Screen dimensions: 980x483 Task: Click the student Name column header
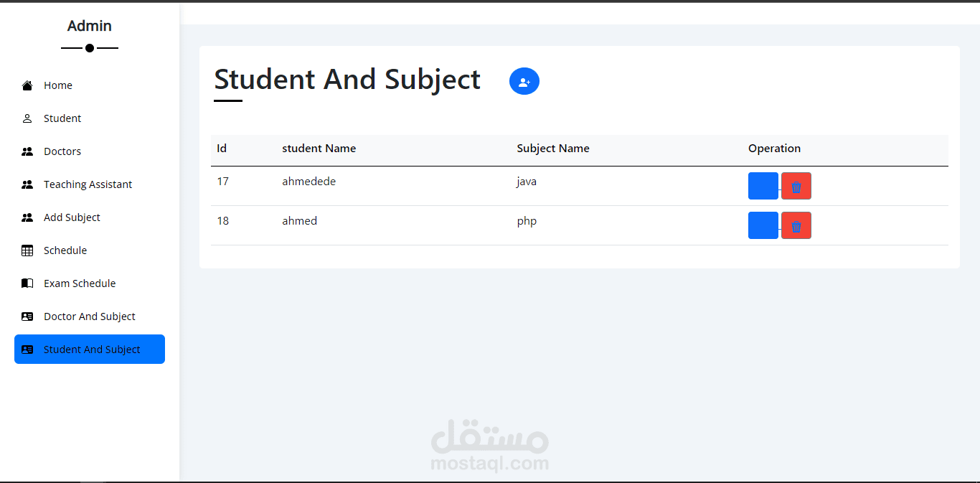tap(319, 149)
